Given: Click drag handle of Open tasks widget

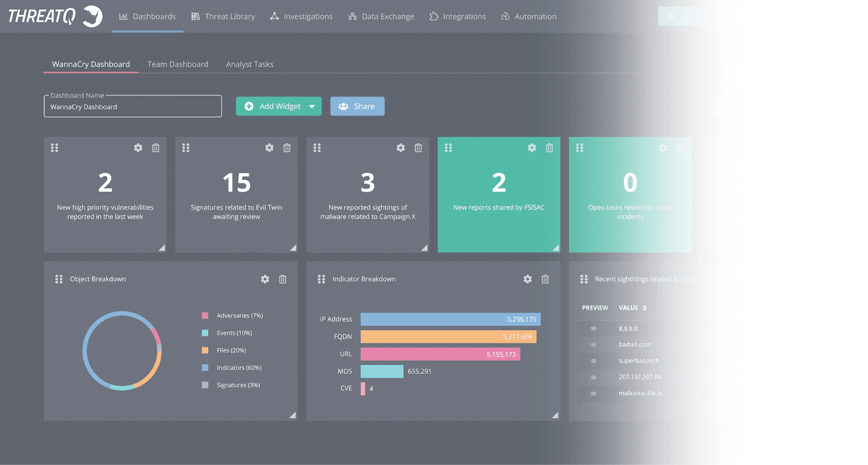Looking at the screenshot, I should 580,148.
